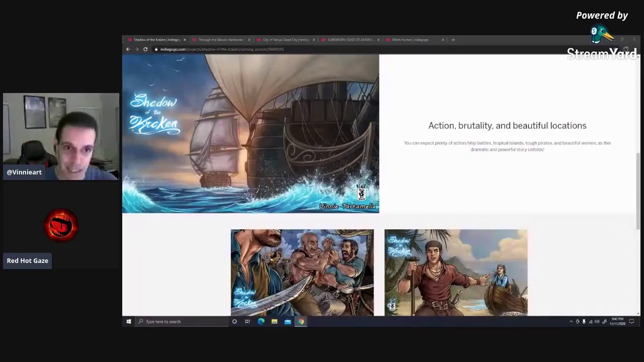This screenshot has width=644, height=362.
Task: Launch Microsoft Edge from the taskbar
Action: coord(261,321)
